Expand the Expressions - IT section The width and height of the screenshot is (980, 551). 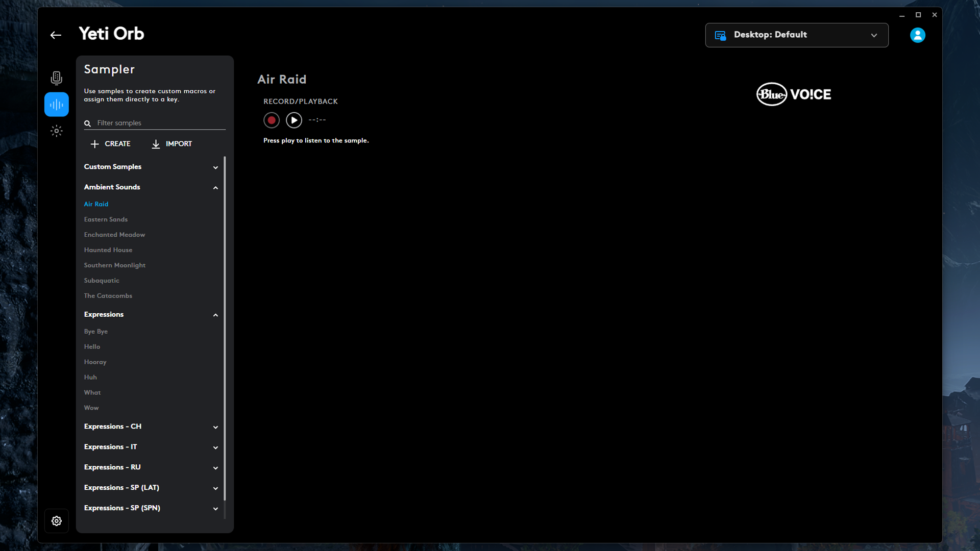pyautogui.click(x=151, y=447)
